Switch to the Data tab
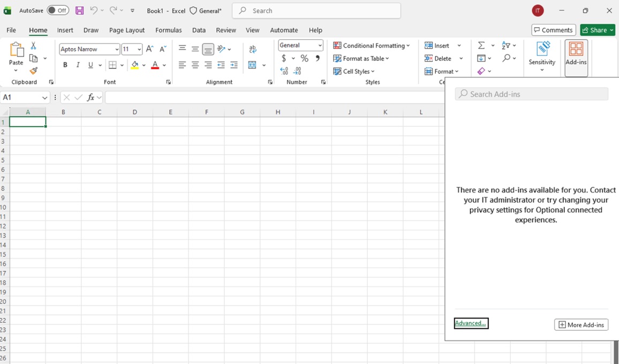 (x=199, y=30)
